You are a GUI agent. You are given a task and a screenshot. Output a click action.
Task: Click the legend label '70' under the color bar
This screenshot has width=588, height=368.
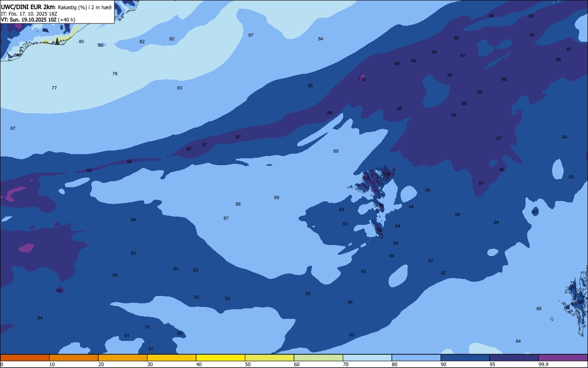click(346, 364)
